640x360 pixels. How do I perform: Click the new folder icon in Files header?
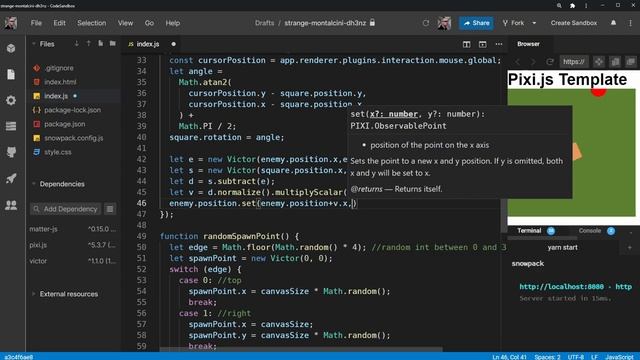pos(113,43)
